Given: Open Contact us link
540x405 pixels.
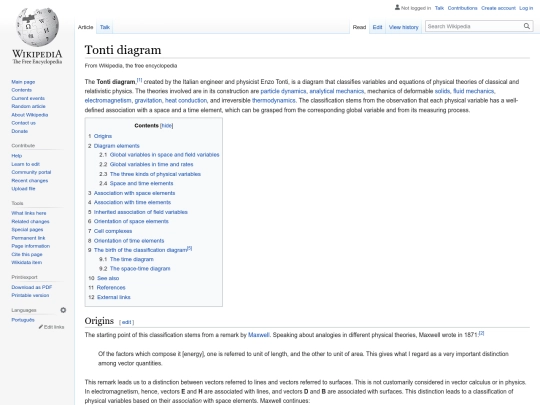Looking at the screenshot, I should pyautogui.click(x=23, y=123).
